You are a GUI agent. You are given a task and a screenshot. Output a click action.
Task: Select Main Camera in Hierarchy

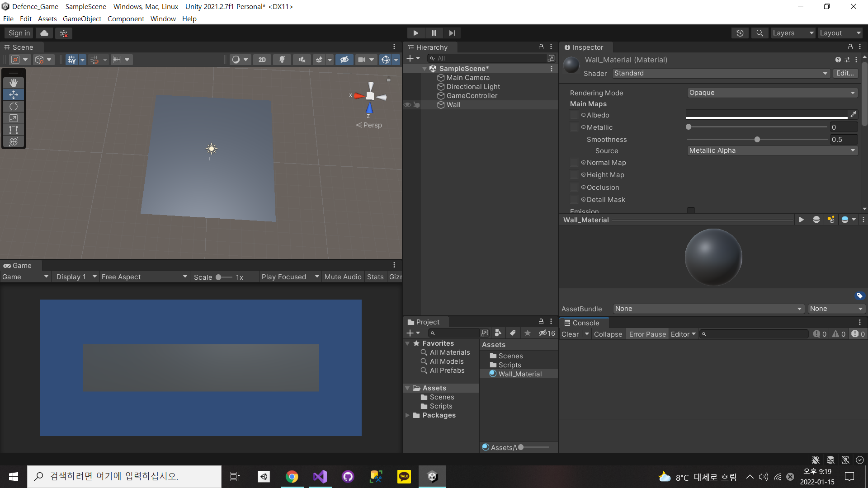[468, 78]
